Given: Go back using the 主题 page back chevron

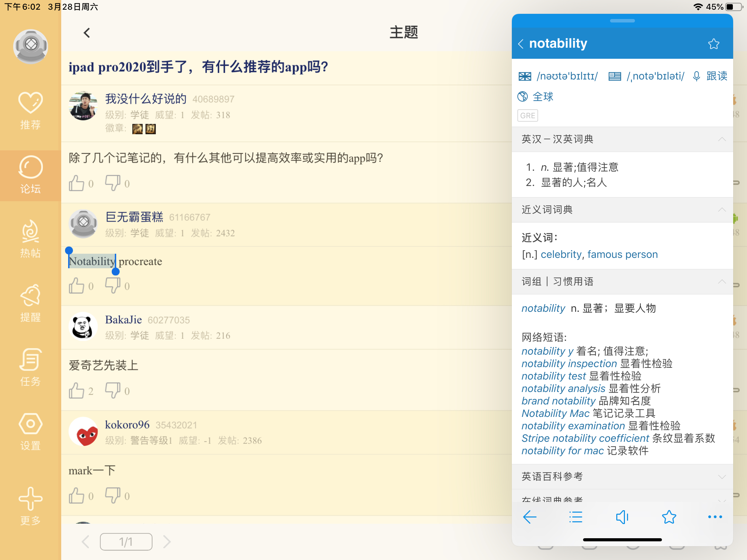Looking at the screenshot, I should (x=86, y=33).
